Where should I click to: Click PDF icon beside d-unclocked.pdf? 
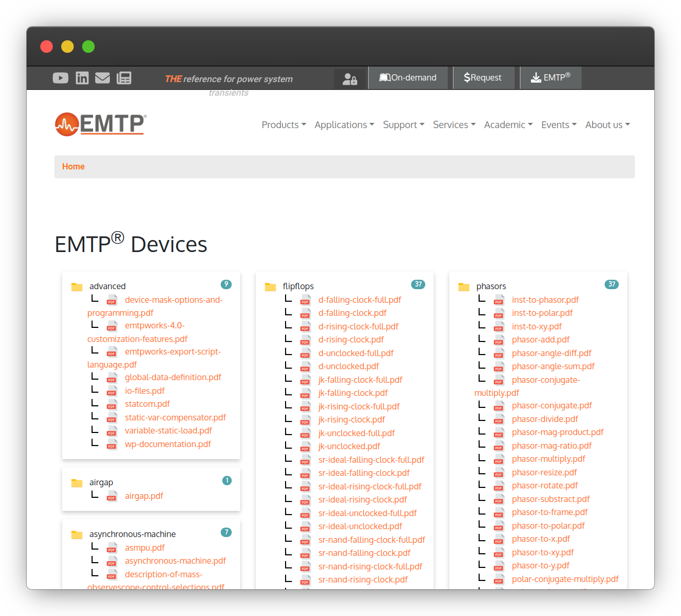click(x=305, y=367)
